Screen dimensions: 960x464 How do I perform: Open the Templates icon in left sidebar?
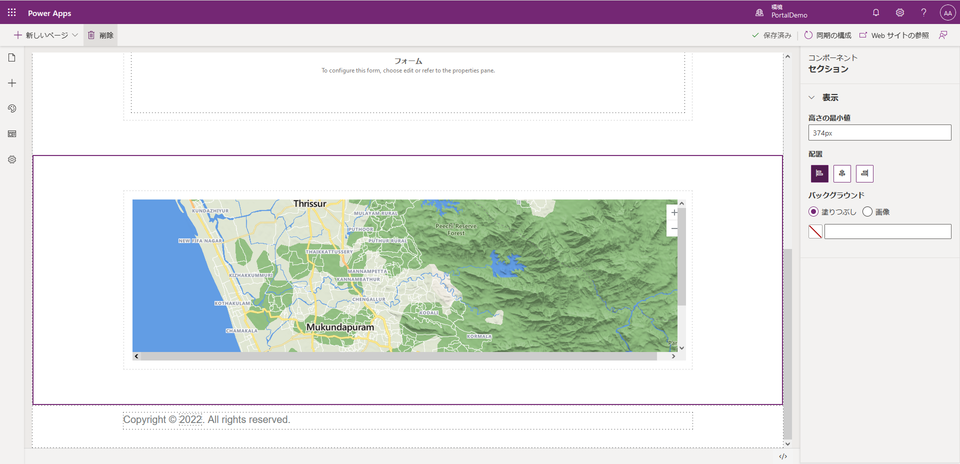tap(12, 133)
